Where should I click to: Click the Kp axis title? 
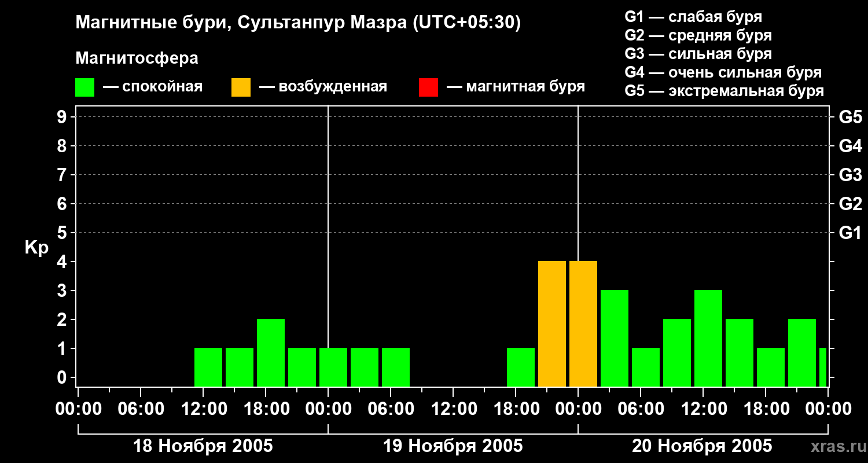click(x=36, y=248)
